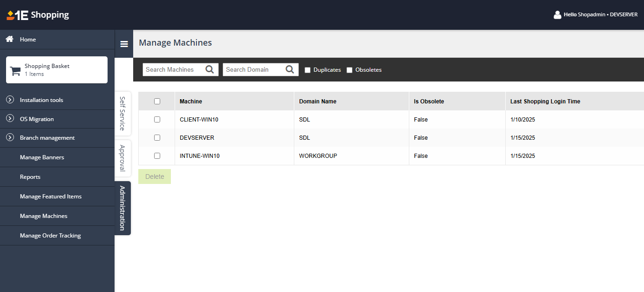Click the Search Domain magnifier icon

290,69
